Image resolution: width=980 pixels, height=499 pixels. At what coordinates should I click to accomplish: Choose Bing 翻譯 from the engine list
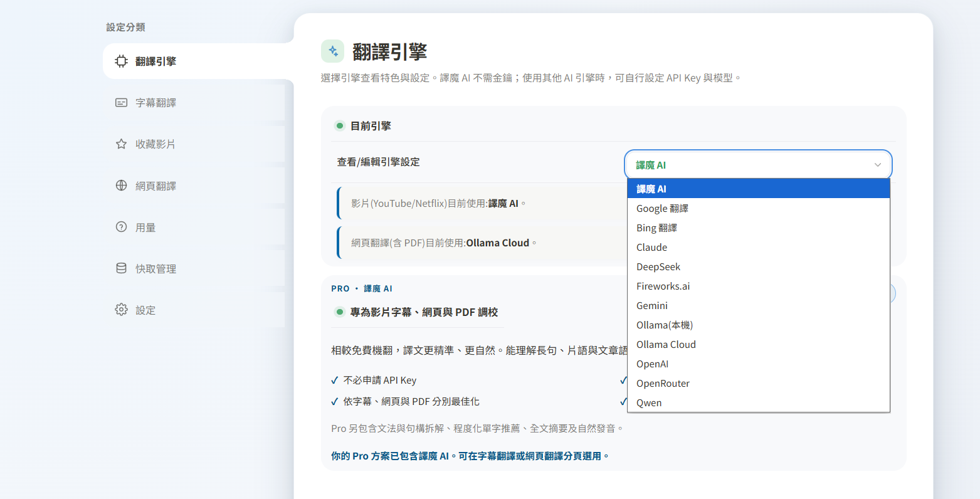coord(759,228)
